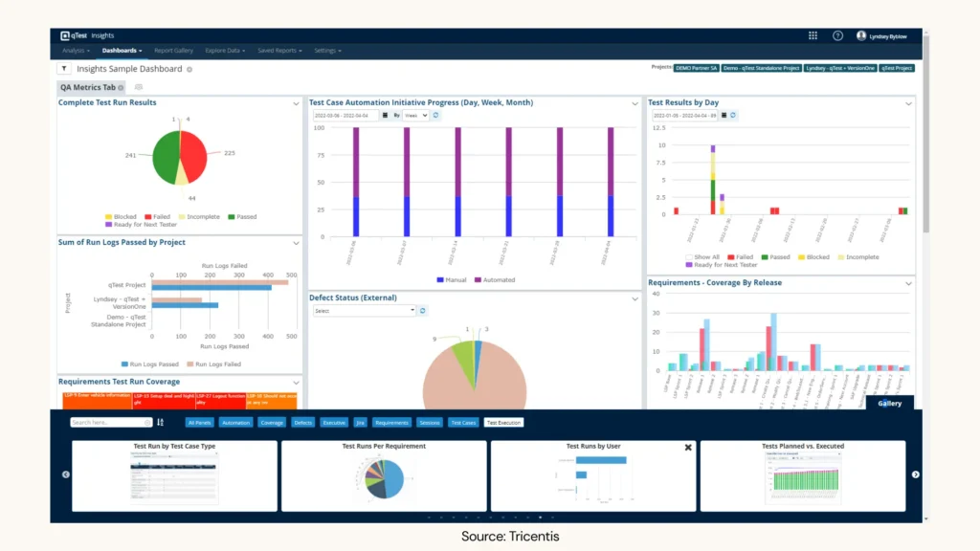Open the Dashboards menu
The image size is (980, 551).
tap(122, 50)
